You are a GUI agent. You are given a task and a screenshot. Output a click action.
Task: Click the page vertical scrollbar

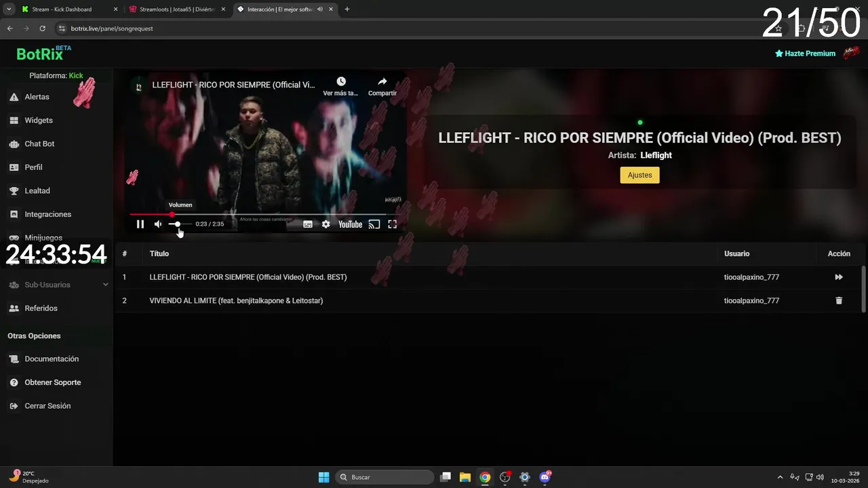point(863,288)
